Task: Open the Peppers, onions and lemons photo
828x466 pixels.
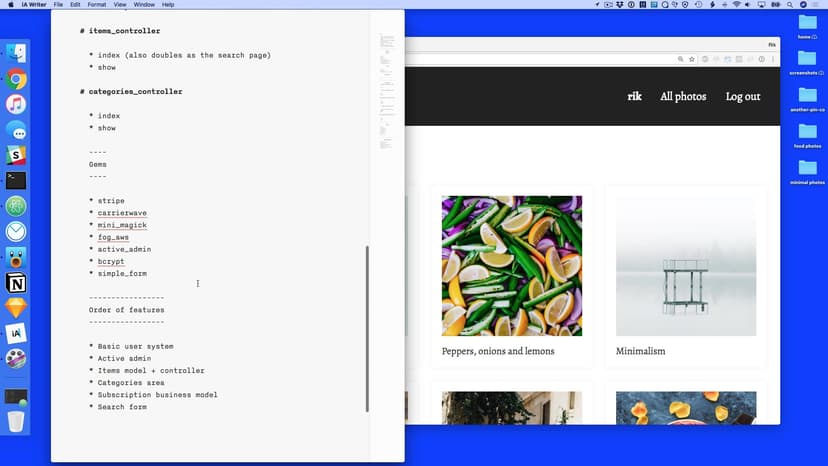Action: 511,266
